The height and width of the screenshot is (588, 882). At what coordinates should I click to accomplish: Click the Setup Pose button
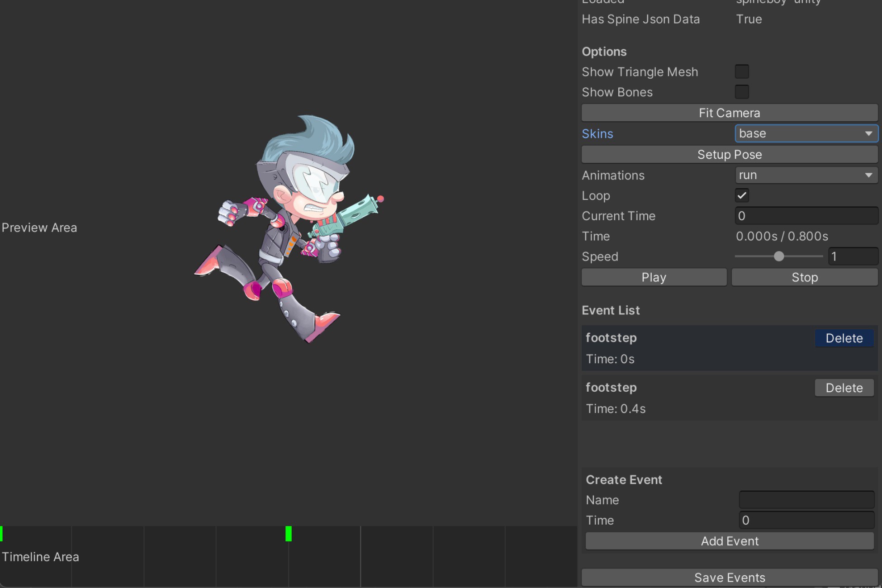(x=730, y=154)
